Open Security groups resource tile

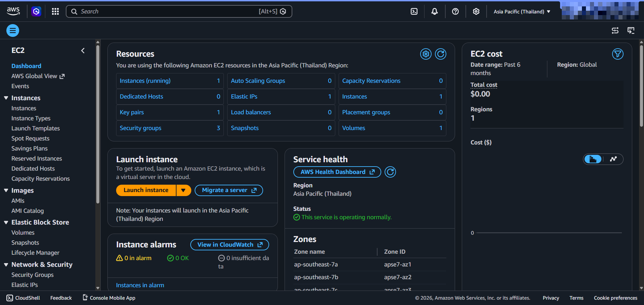coord(170,128)
